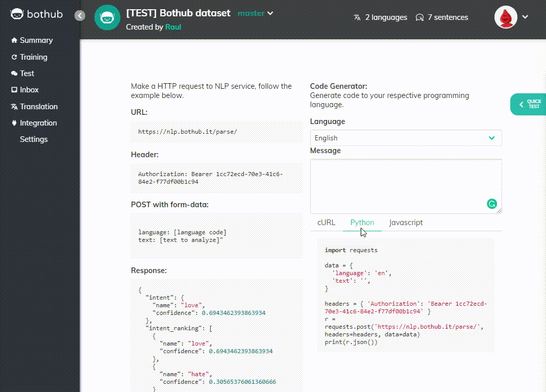Click the Grammarly icon in Message box
The height and width of the screenshot is (392, 546).
[492, 204]
